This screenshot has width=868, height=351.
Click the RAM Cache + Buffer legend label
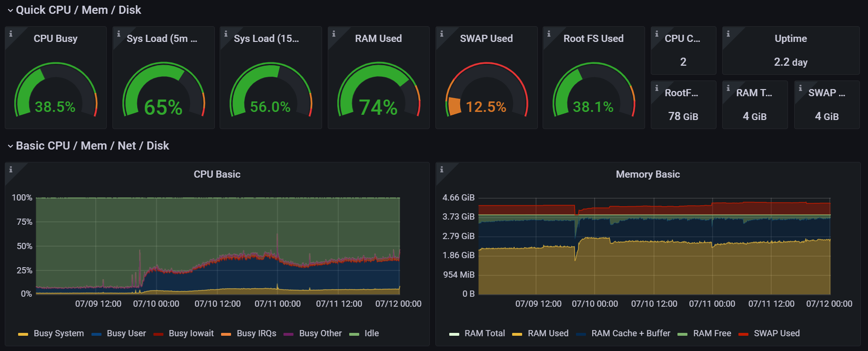[x=631, y=333]
